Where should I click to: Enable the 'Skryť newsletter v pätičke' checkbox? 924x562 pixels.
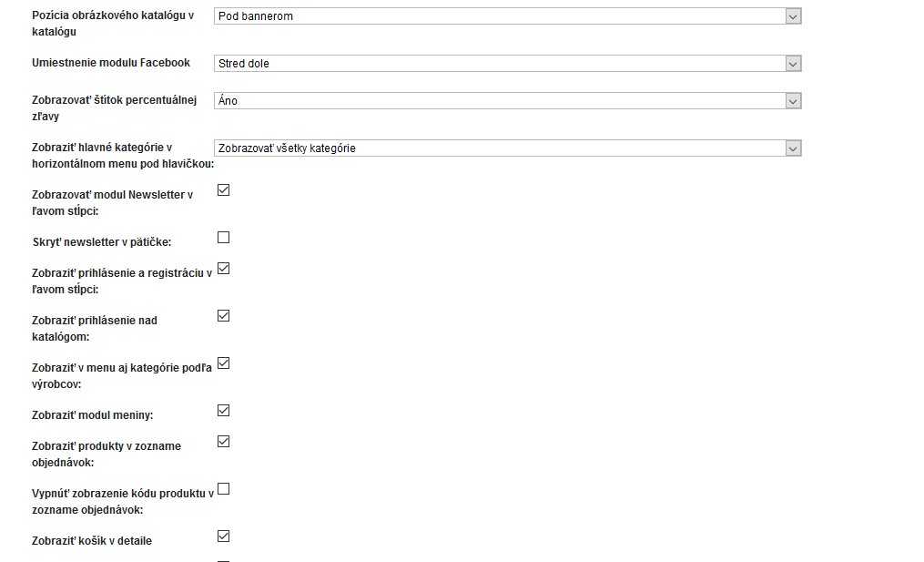(224, 238)
